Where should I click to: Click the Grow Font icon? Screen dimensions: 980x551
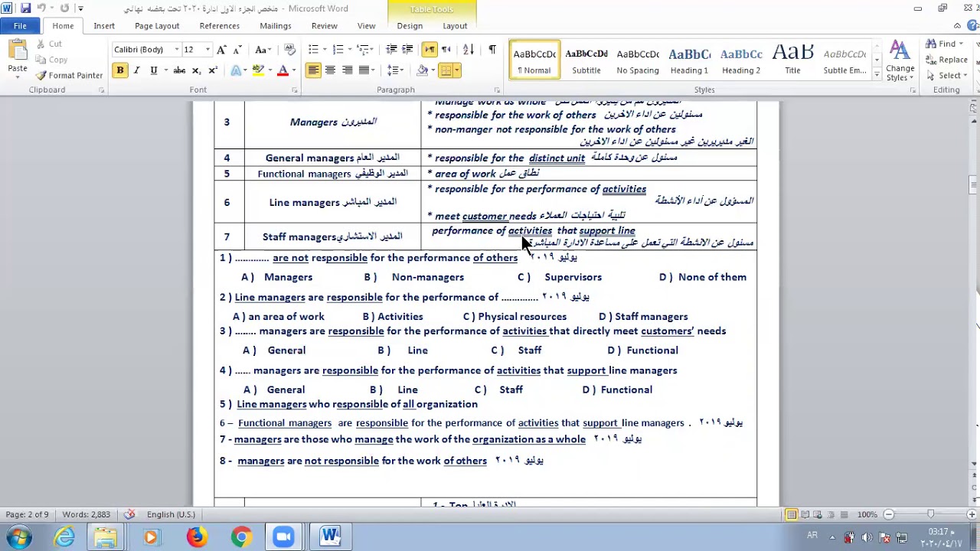pyautogui.click(x=221, y=50)
